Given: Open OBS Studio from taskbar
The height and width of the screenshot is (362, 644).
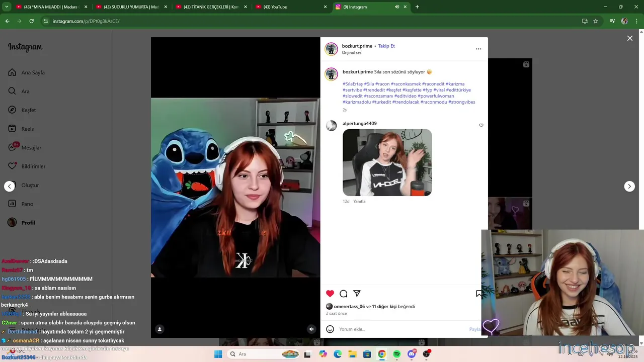Looking at the screenshot, I should click(427, 354).
